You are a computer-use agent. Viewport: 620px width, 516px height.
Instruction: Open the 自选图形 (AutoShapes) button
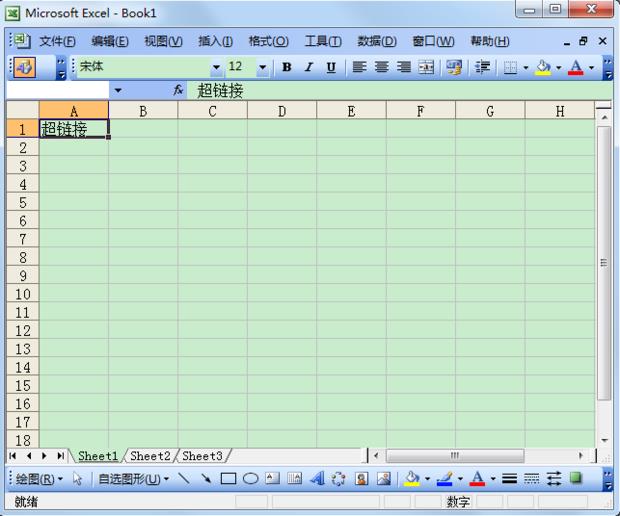tap(132, 479)
